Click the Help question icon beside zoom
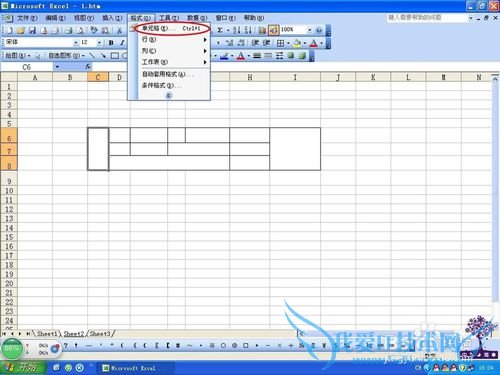Screen dimensions: 500x375 (319, 30)
